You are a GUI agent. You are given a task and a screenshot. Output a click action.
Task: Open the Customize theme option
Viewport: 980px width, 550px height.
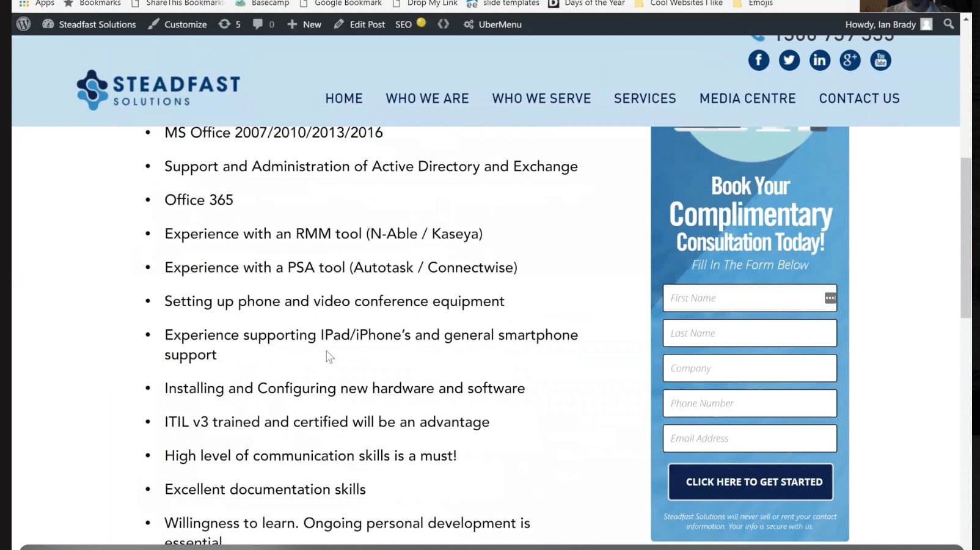click(x=178, y=24)
